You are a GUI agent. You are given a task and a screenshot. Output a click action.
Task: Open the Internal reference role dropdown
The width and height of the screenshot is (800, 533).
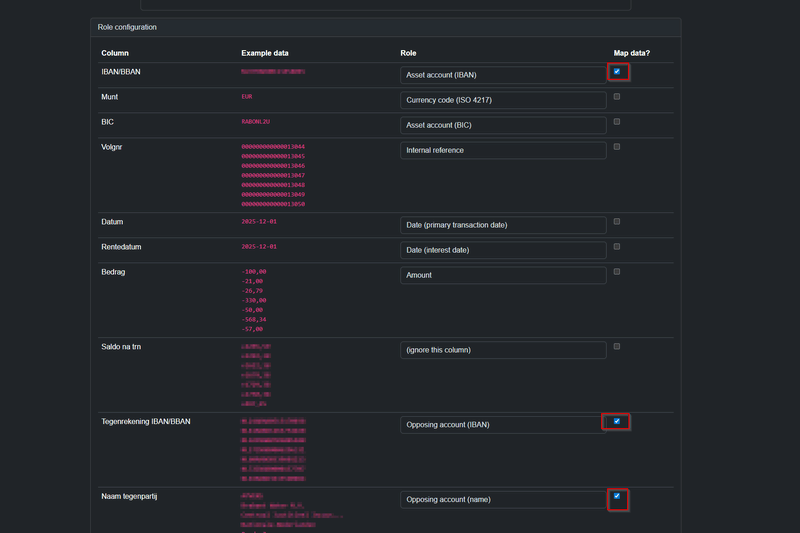(x=503, y=150)
